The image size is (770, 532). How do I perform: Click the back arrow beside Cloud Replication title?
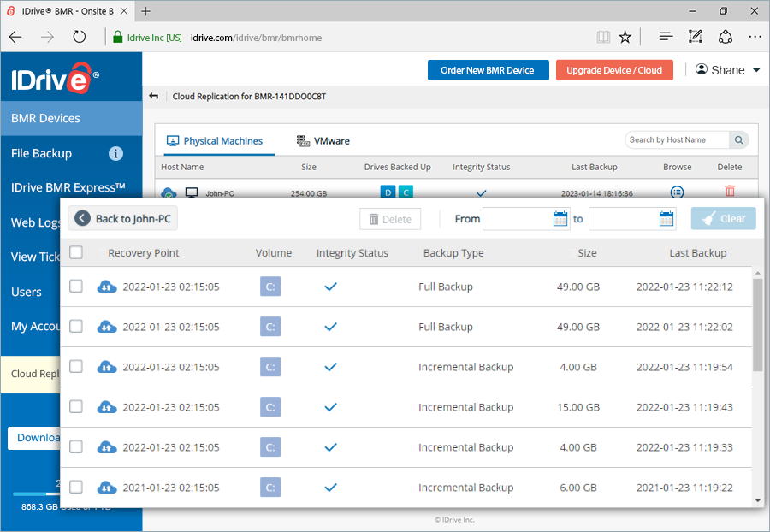pos(153,97)
